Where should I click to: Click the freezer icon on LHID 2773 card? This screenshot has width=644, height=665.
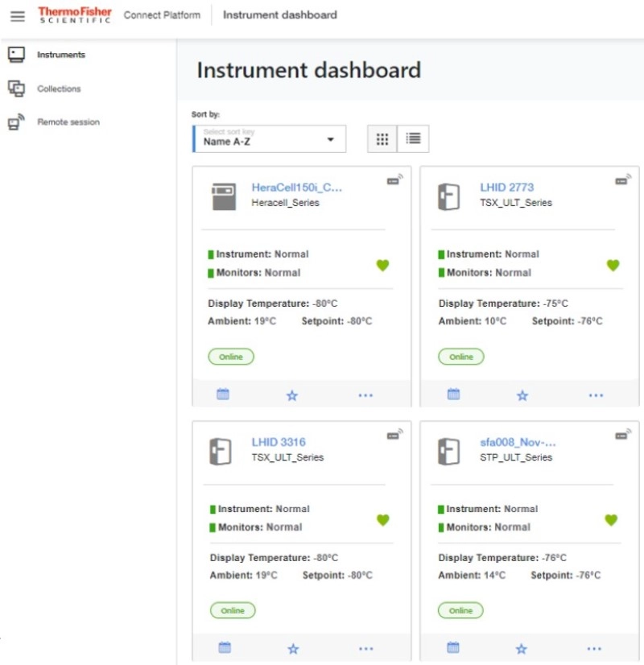pyautogui.click(x=448, y=196)
